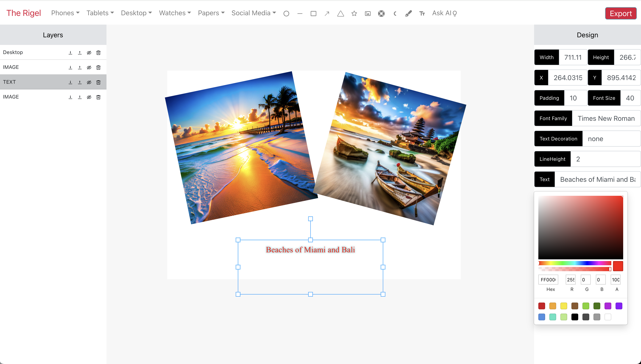The height and width of the screenshot is (364, 641).
Task: Open the Font Family Times New Roman selector
Action: (606, 118)
